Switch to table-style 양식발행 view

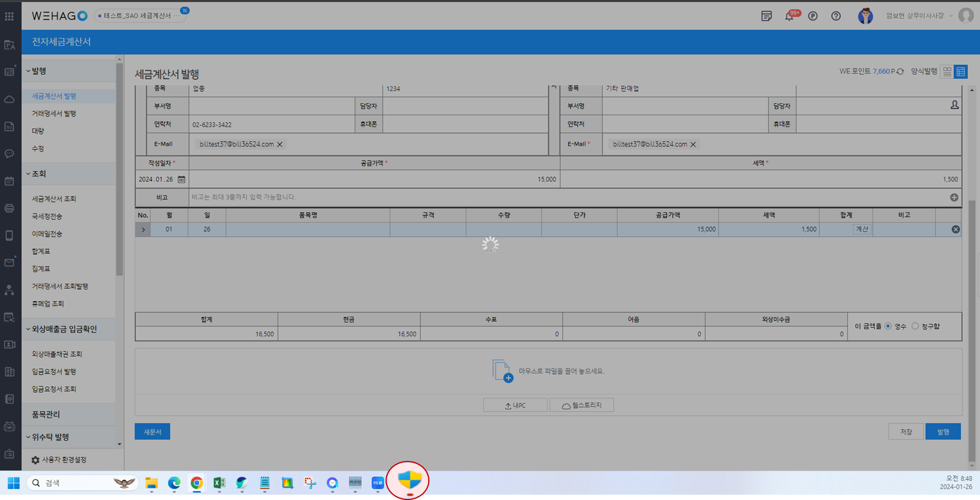pyautogui.click(x=960, y=72)
